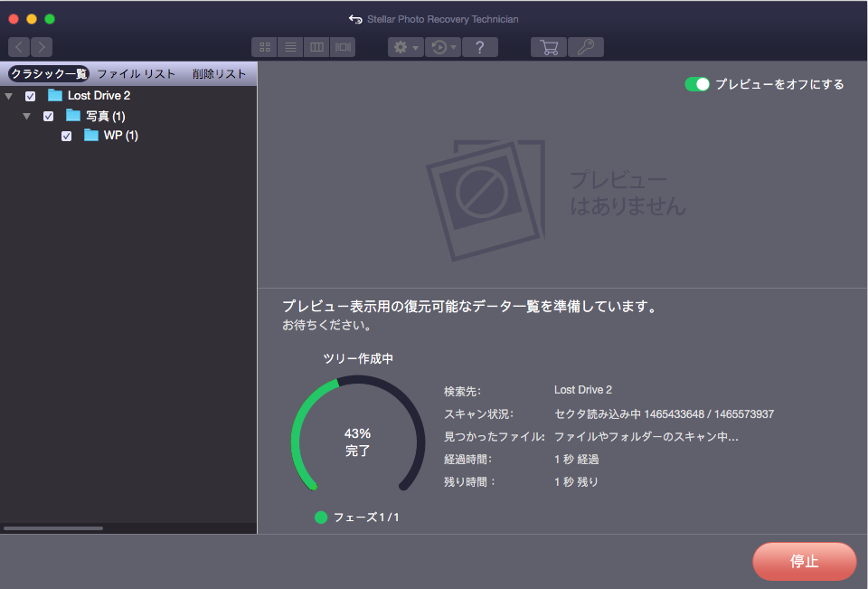The height and width of the screenshot is (589, 868).
Task: Click the 停止 stop button
Action: pyautogui.click(x=805, y=561)
